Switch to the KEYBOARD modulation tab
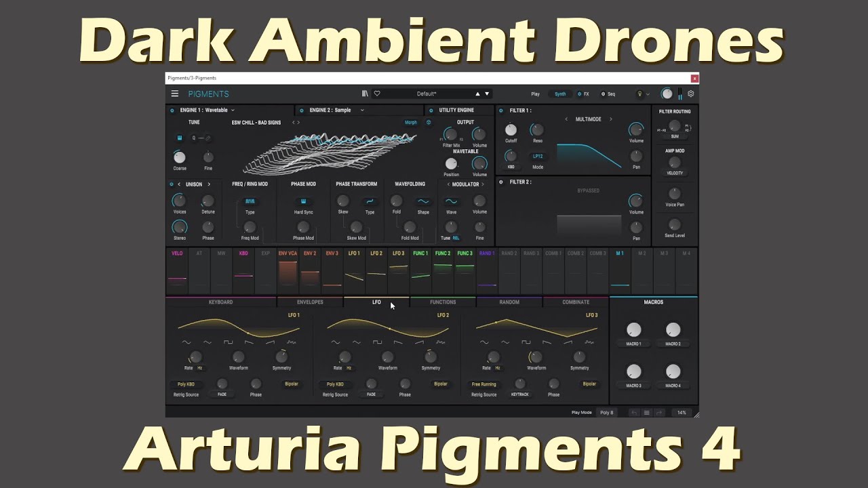The image size is (868, 488). tap(220, 302)
